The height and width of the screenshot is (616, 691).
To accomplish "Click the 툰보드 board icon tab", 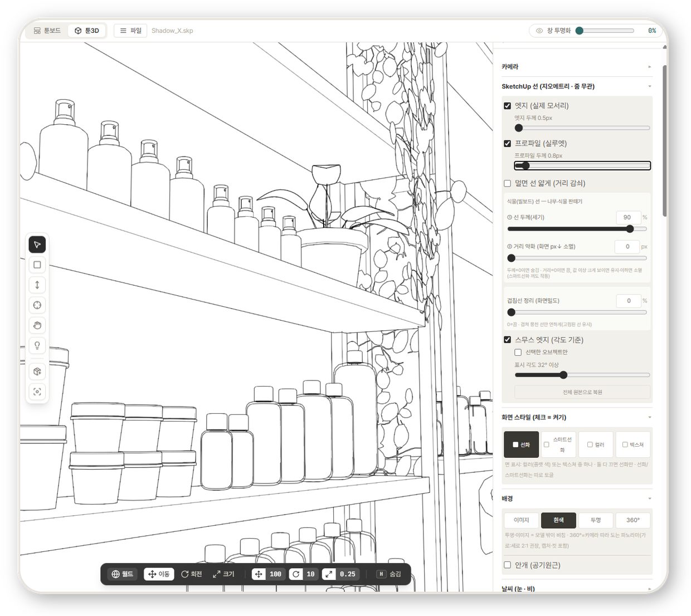I will click(x=47, y=31).
